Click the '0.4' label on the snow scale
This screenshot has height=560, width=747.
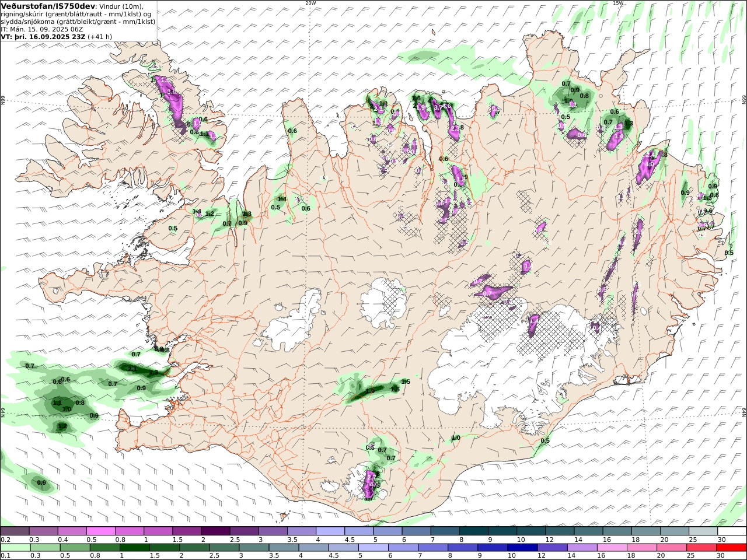(x=63, y=540)
